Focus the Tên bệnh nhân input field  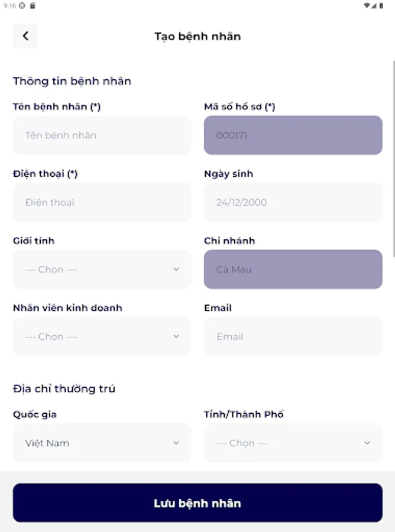click(x=102, y=135)
